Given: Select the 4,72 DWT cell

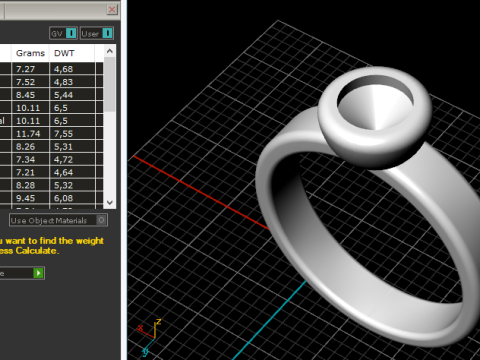Looking at the screenshot, I should [72, 159].
